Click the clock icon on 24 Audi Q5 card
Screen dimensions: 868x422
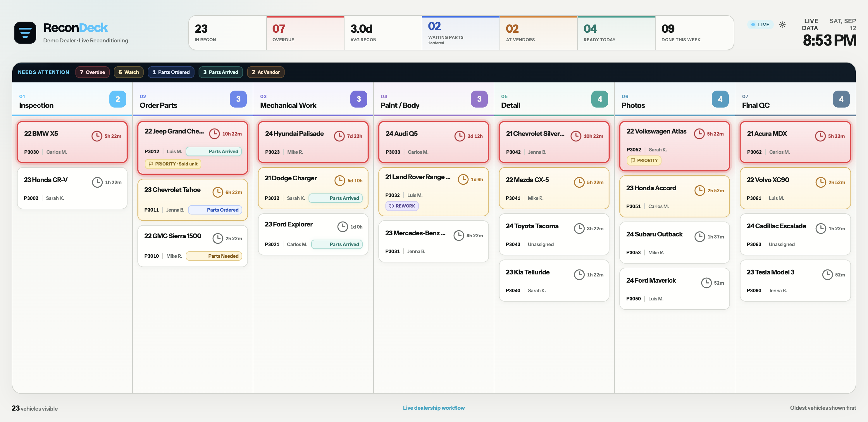460,136
